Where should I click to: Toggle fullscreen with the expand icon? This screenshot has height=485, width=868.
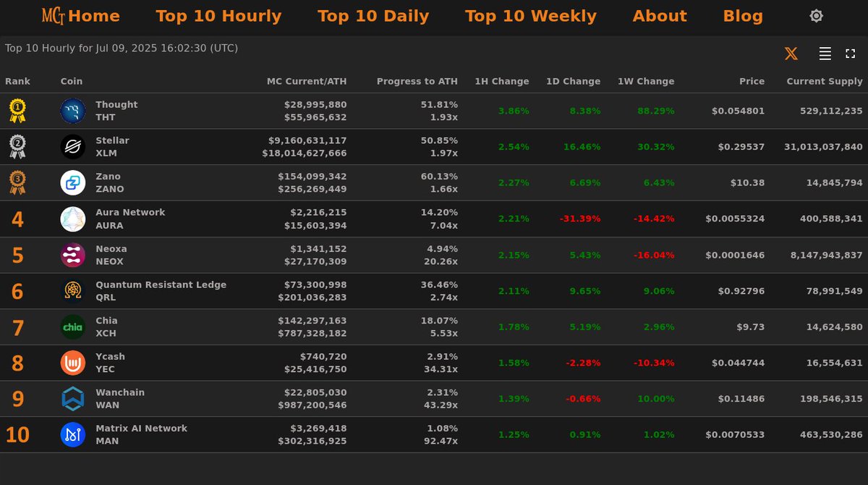(x=849, y=53)
